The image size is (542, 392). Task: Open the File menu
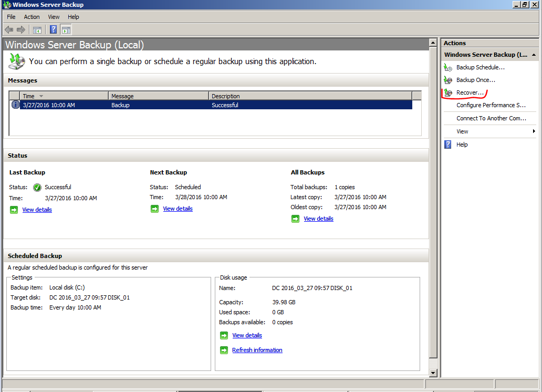(11, 17)
